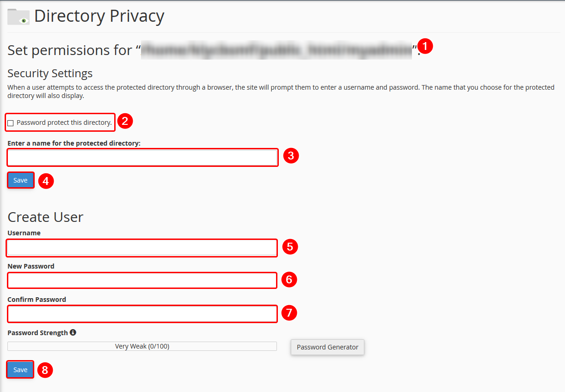The image size is (565, 392).
Task: Click the red circle marker numbered 5
Action: coord(290,247)
